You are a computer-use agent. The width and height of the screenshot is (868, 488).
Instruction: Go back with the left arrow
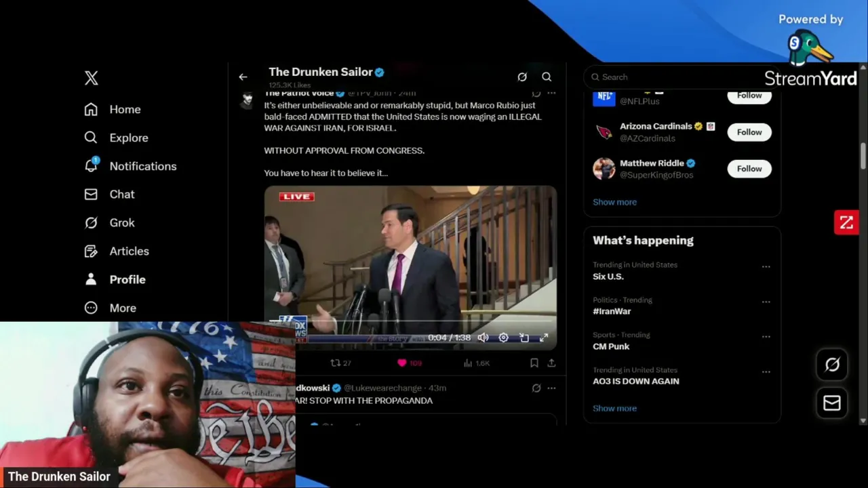click(x=243, y=77)
